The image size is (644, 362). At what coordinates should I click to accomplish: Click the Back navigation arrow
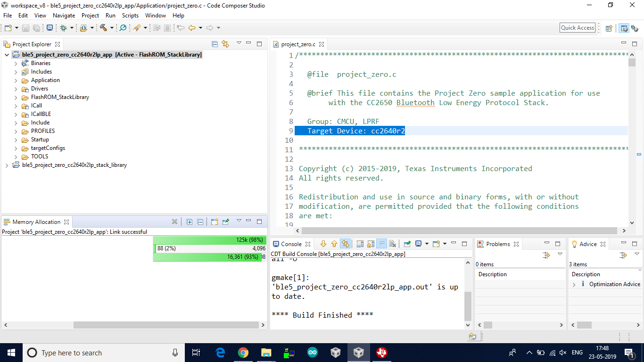coord(191,28)
